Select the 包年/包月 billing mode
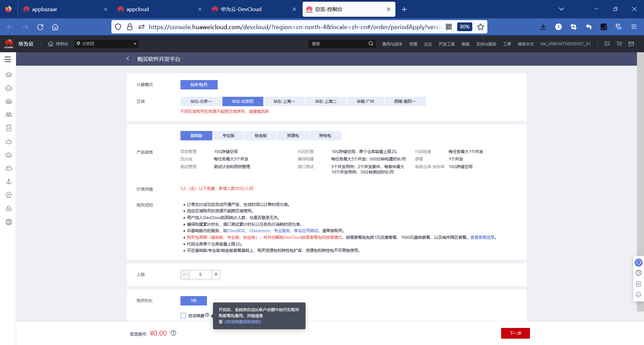 coord(199,85)
